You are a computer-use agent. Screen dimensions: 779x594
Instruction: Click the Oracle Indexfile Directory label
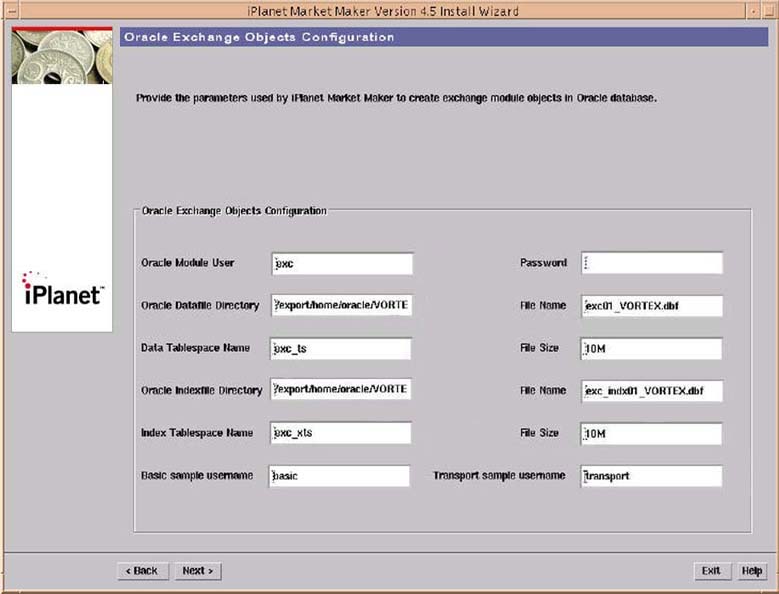click(201, 390)
